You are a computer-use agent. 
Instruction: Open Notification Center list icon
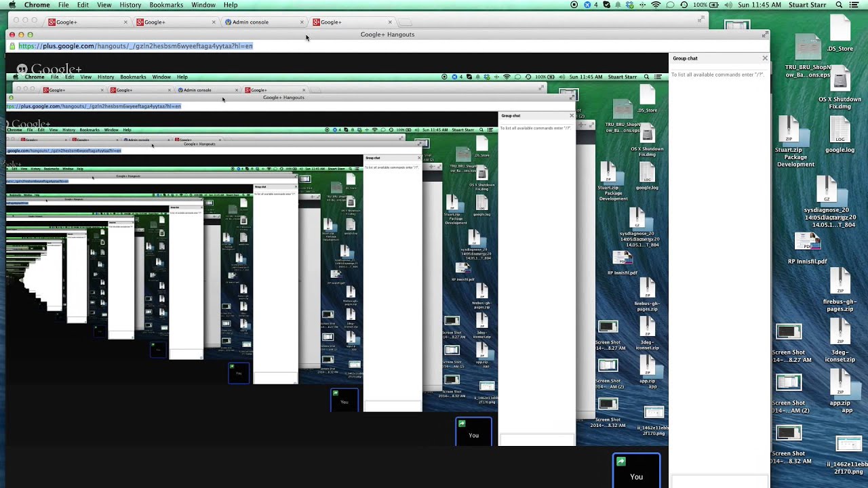[x=856, y=5]
